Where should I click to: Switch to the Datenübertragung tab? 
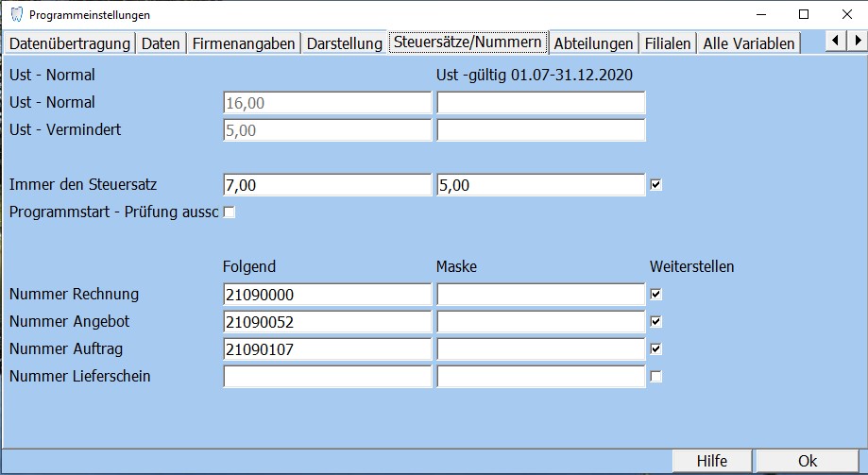[69, 43]
